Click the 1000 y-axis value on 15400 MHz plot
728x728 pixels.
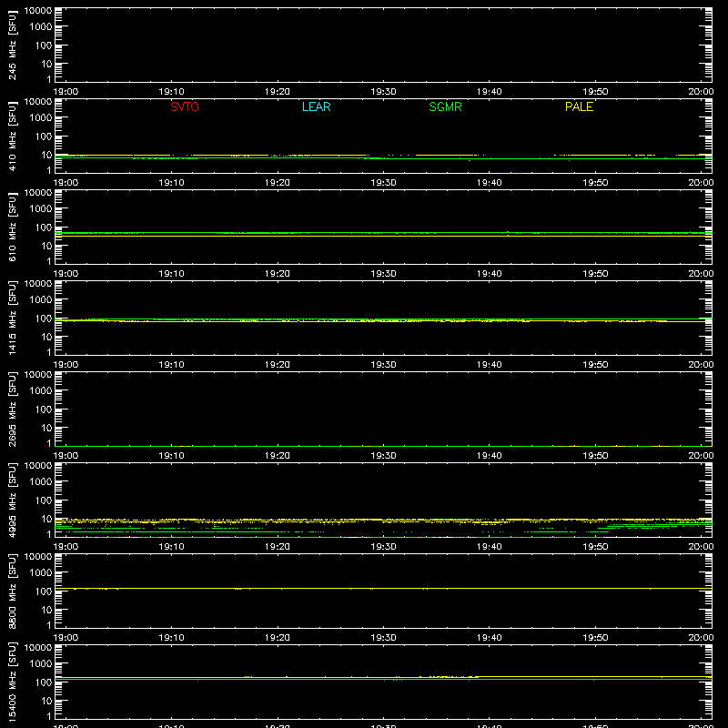click(x=41, y=664)
